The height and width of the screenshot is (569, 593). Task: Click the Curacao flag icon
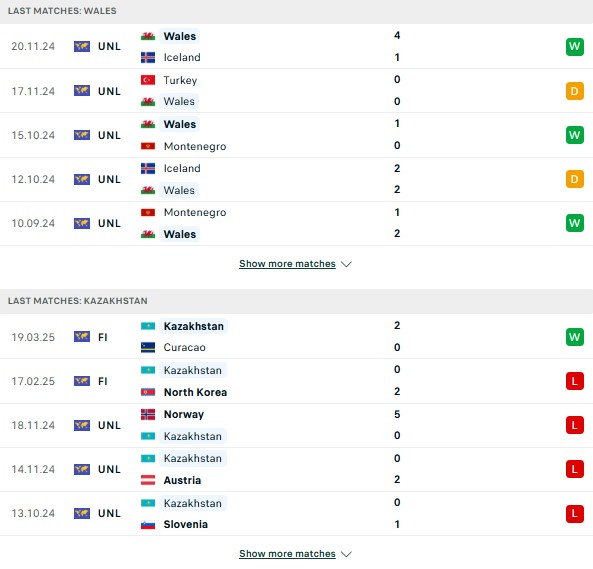[x=148, y=347]
